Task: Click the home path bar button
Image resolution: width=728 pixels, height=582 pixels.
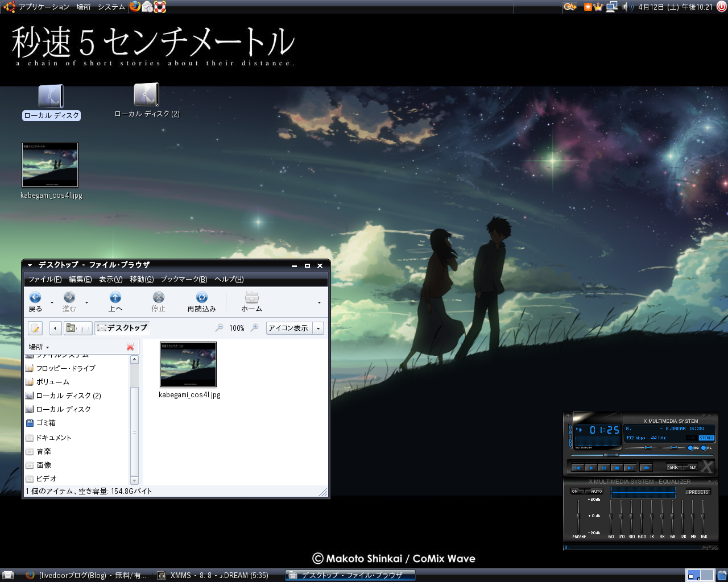Action: point(77,328)
